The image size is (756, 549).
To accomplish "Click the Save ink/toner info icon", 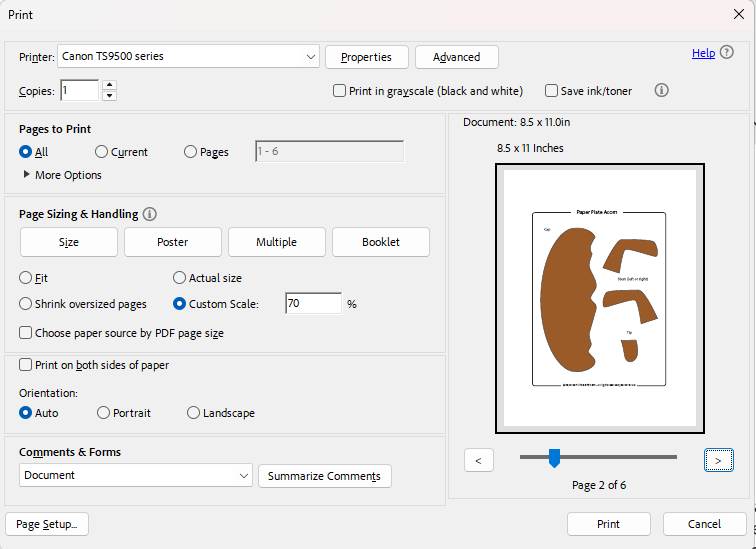I will (x=662, y=90).
